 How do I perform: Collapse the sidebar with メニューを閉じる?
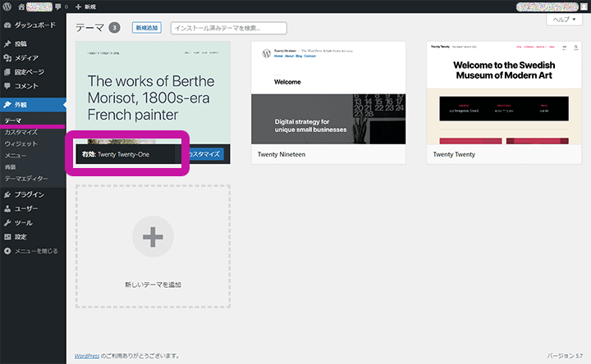[x=33, y=250]
